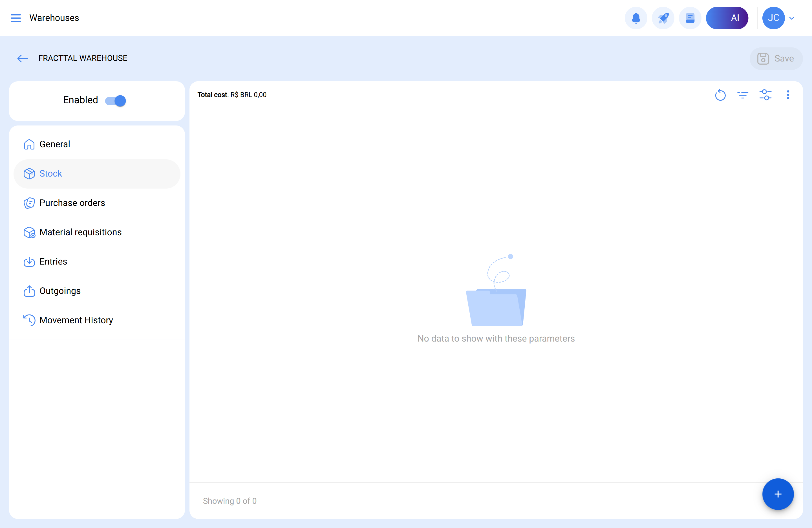
Task: Select Material requisitions in sidebar
Action: pyautogui.click(x=80, y=232)
